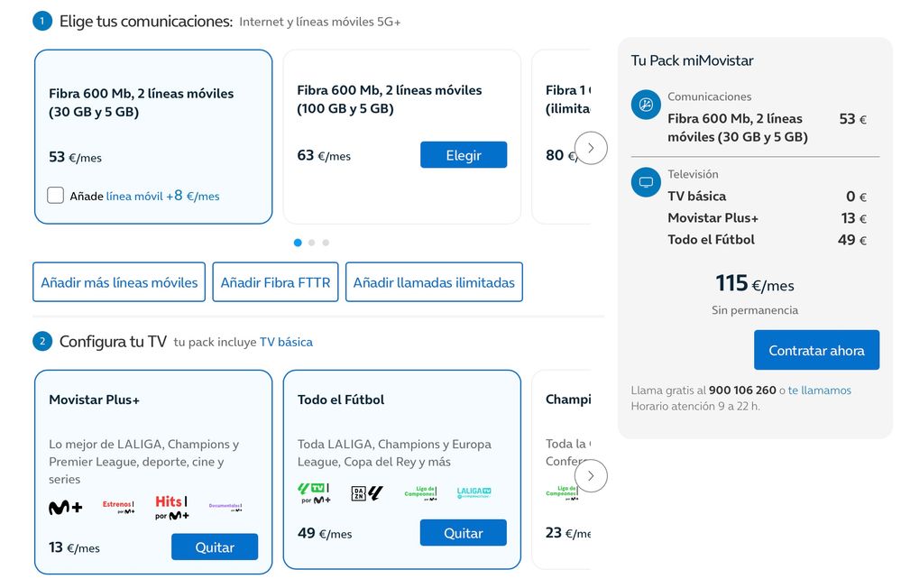Click the DAZN LALIGA channel logo
This screenshot has width=901, height=588.
[367, 493]
